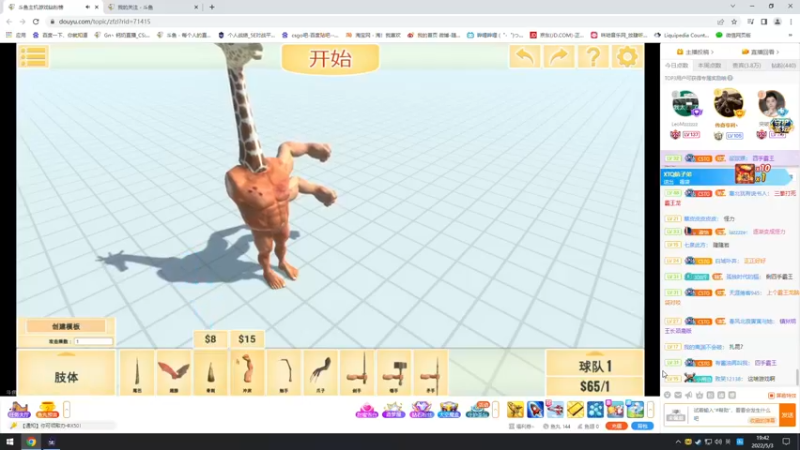Send the rocket gift
Viewport: 800px width, 450px height.
tap(535, 409)
